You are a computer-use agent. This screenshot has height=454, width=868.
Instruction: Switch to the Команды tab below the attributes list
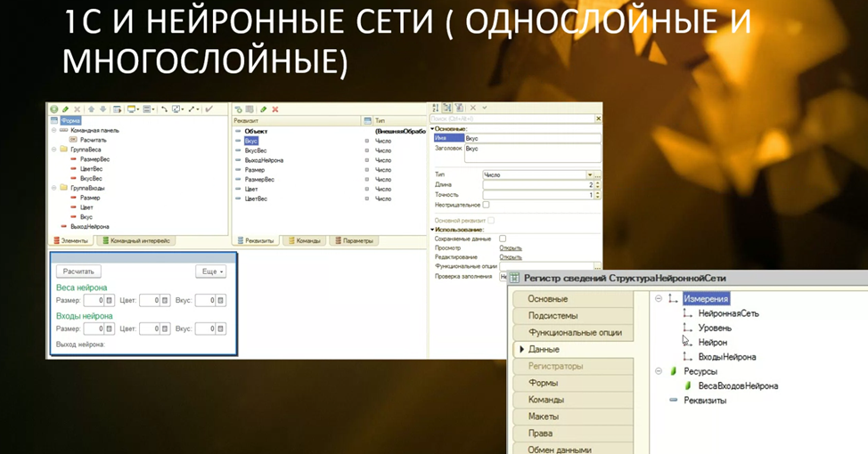coord(305,241)
